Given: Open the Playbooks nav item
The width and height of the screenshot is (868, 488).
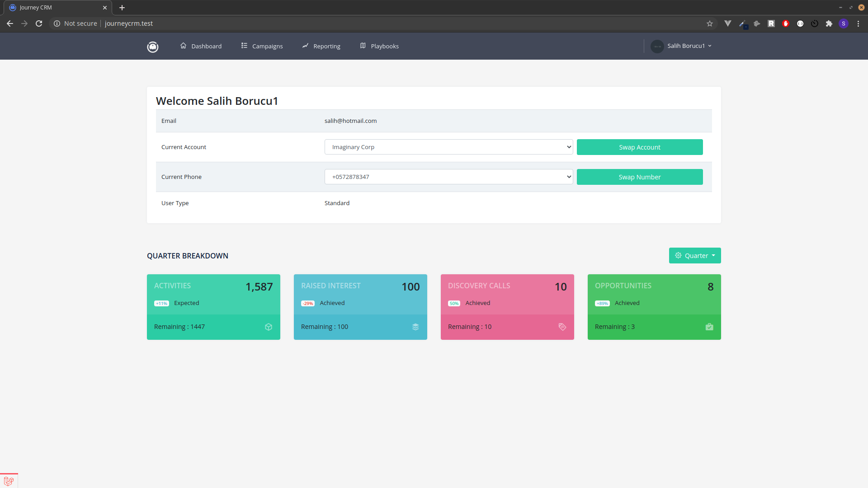Looking at the screenshot, I should [x=379, y=46].
